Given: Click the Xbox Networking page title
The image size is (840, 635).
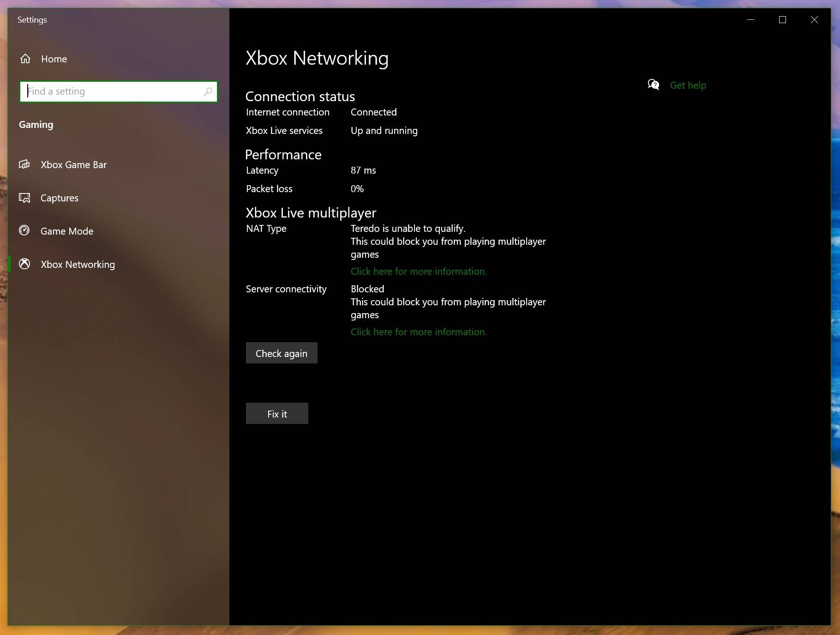Looking at the screenshot, I should click(317, 59).
